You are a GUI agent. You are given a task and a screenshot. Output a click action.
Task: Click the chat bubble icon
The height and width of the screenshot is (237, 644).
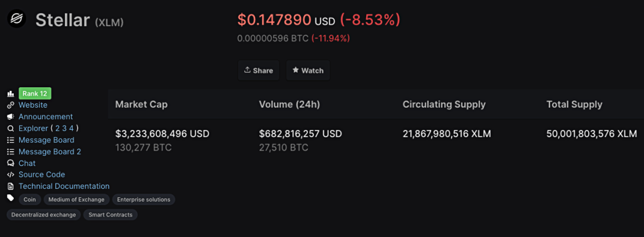[11, 163]
